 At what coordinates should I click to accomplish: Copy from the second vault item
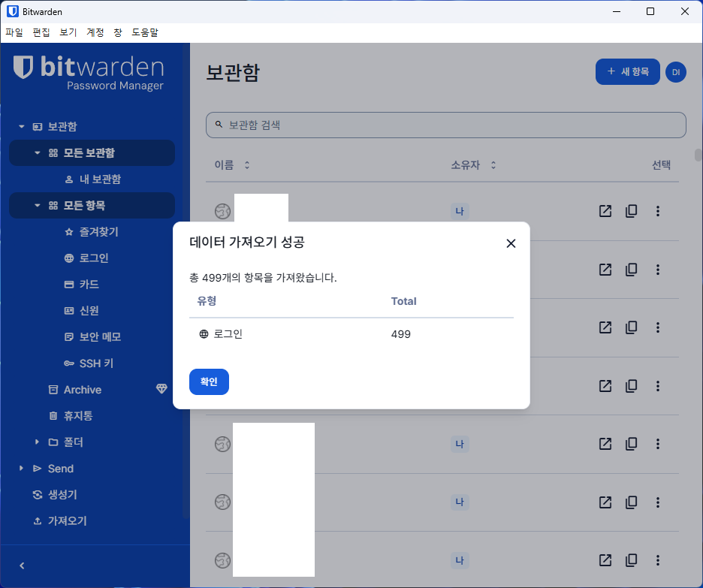pos(631,270)
